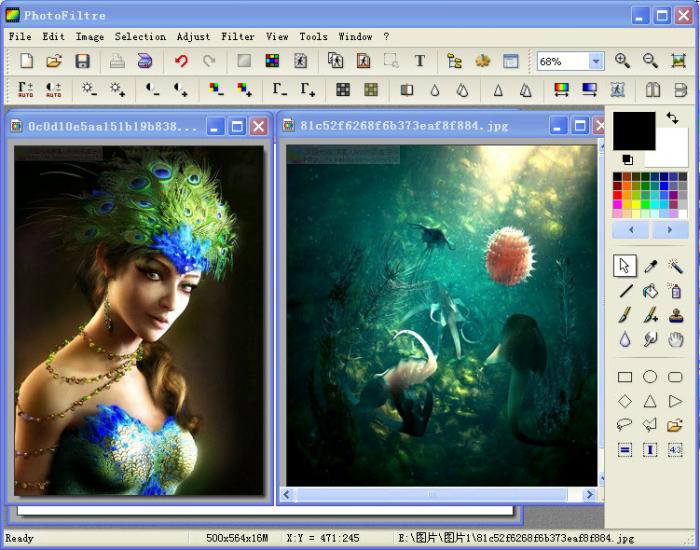Decrease brightness with sun minus icon
Screen dimensions: 700x550
pyautogui.click(x=89, y=90)
